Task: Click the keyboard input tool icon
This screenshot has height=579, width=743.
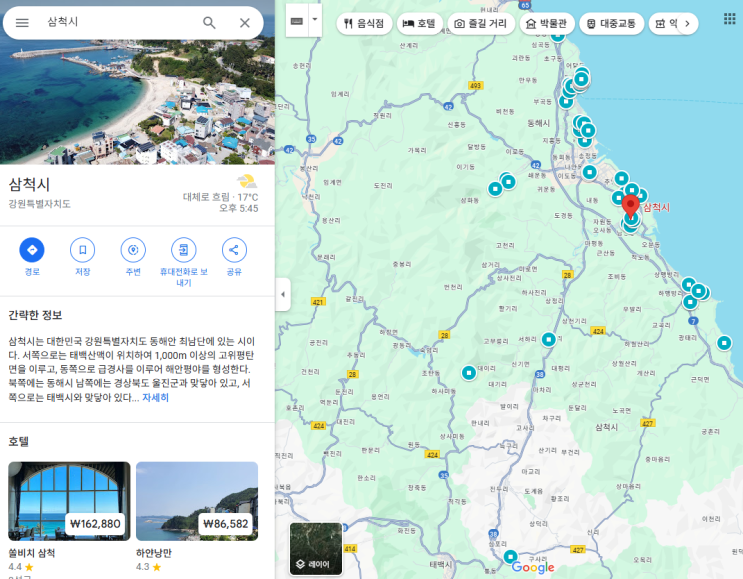Action: (x=297, y=21)
